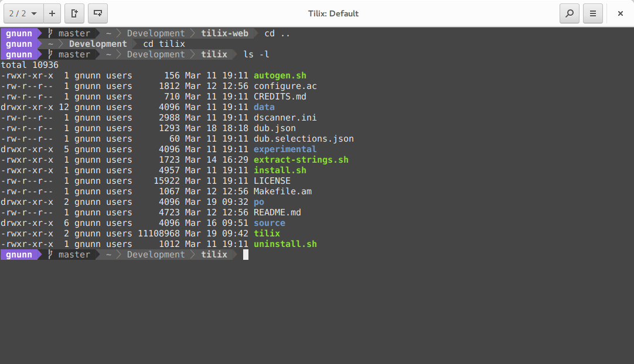Open the 2 / 2 session switcher dropdown
This screenshot has height=364, width=634.
23,13
